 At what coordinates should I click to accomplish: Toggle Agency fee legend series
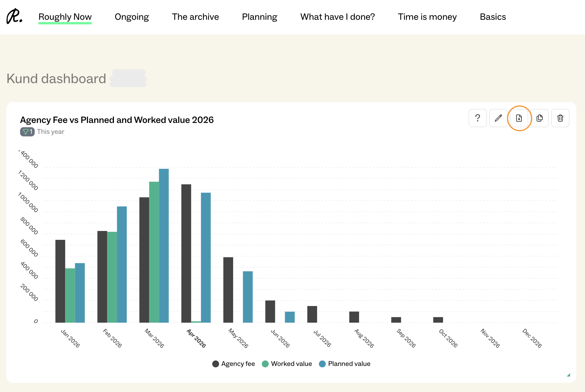[233, 364]
